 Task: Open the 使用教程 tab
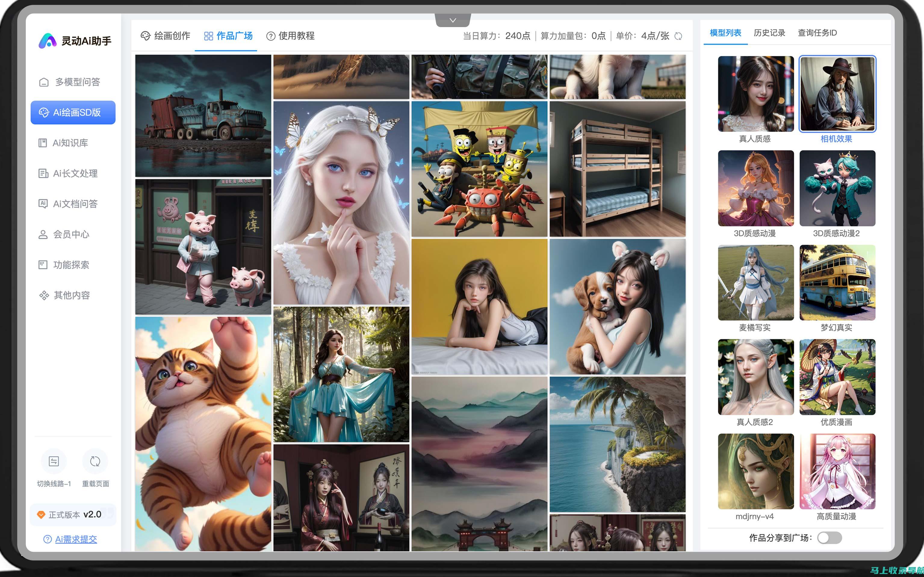click(290, 36)
